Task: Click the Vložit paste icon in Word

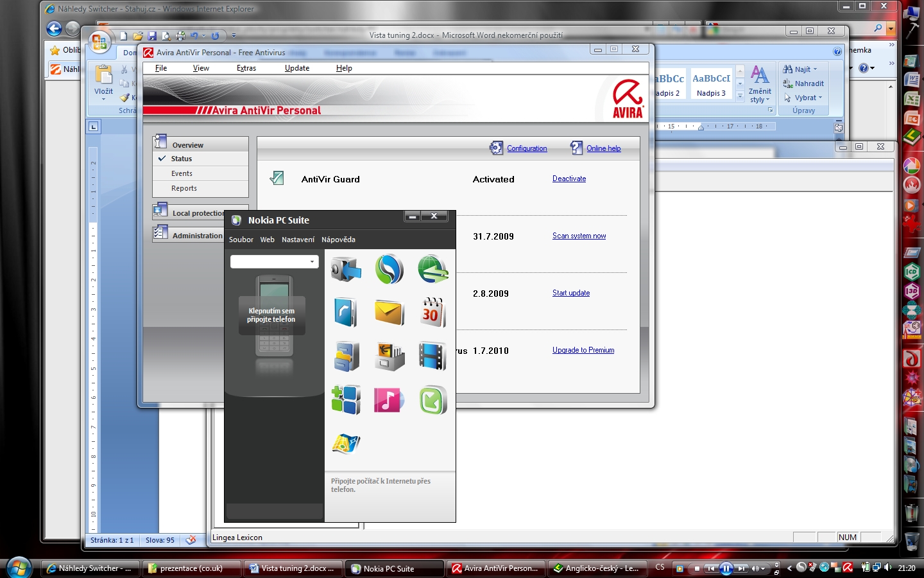Action: coord(104,74)
